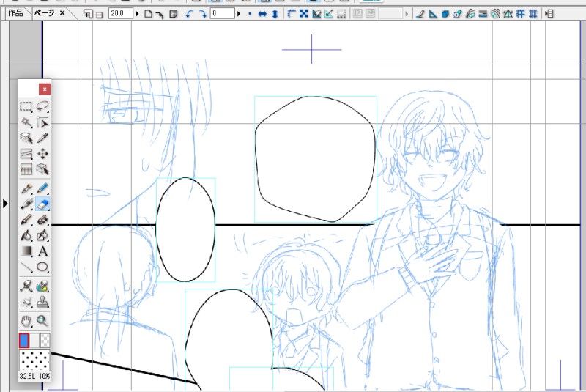Open the rotation angle dropdown arrow
The width and height of the screenshot is (586, 392).
239,14
